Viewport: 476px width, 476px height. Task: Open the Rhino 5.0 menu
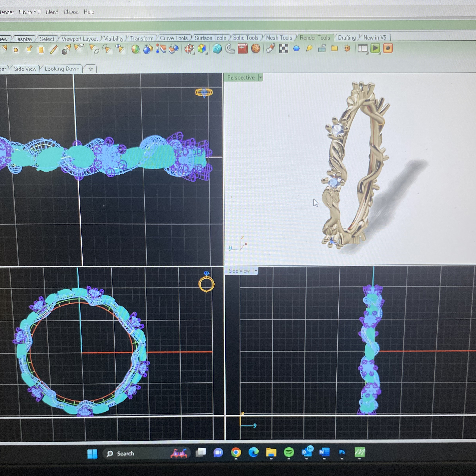[x=30, y=12]
